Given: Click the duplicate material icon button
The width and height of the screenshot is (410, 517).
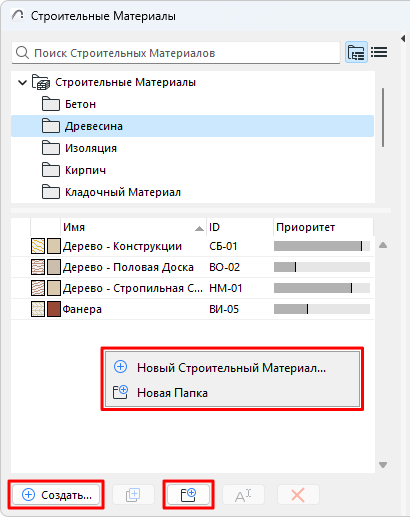Looking at the screenshot, I should click(x=133, y=495).
